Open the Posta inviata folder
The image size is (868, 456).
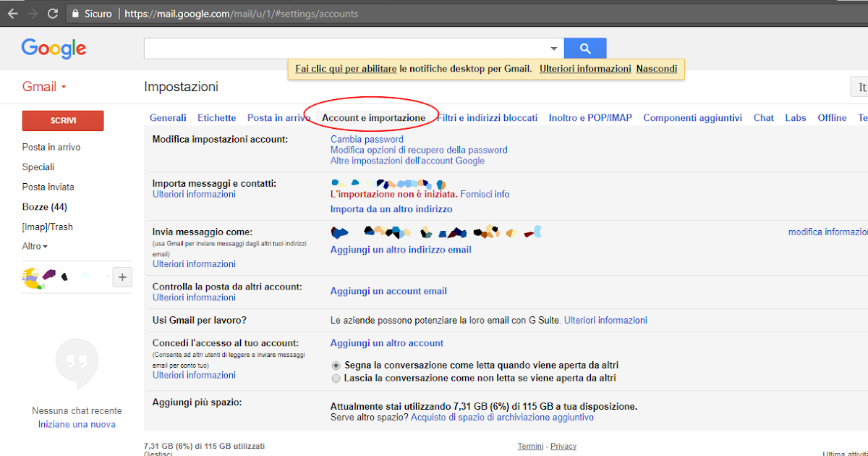pyautogui.click(x=48, y=187)
